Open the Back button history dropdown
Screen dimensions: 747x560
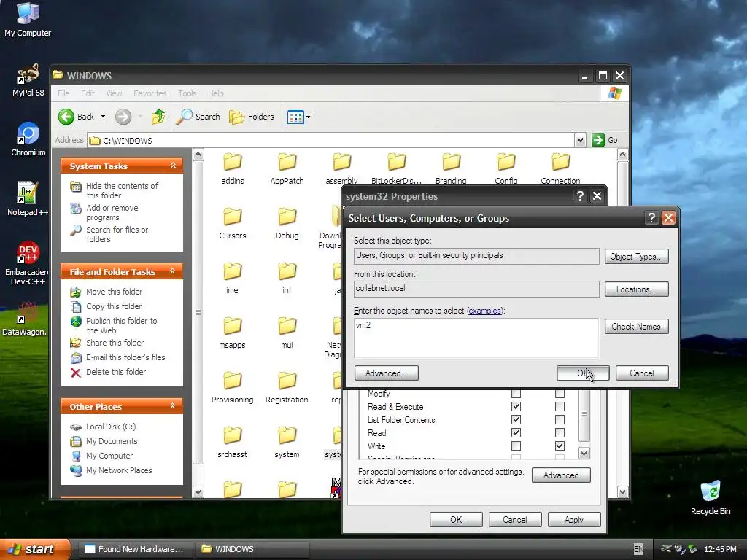click(x=103, y=117)
